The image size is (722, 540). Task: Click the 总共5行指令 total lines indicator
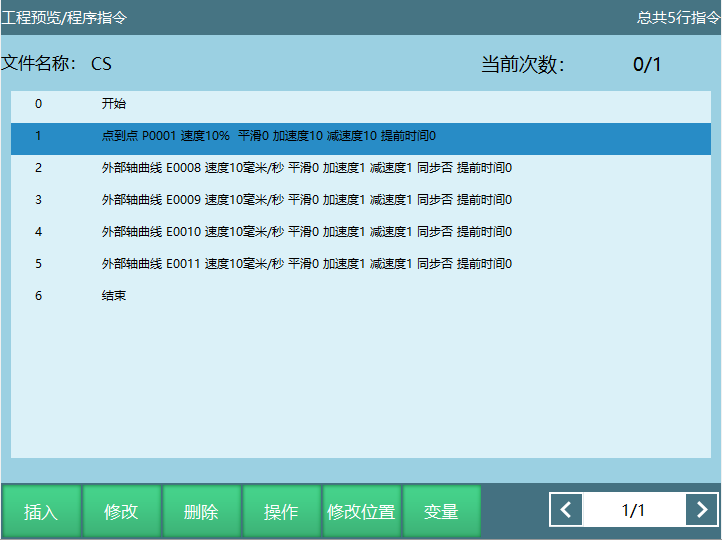coord(678,17)
